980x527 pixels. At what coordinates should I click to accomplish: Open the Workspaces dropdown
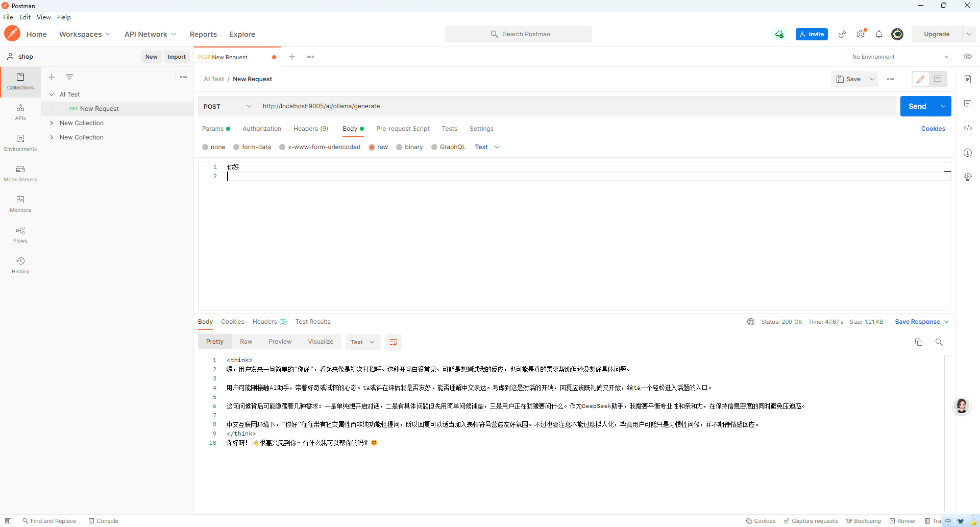pos(85,34)
